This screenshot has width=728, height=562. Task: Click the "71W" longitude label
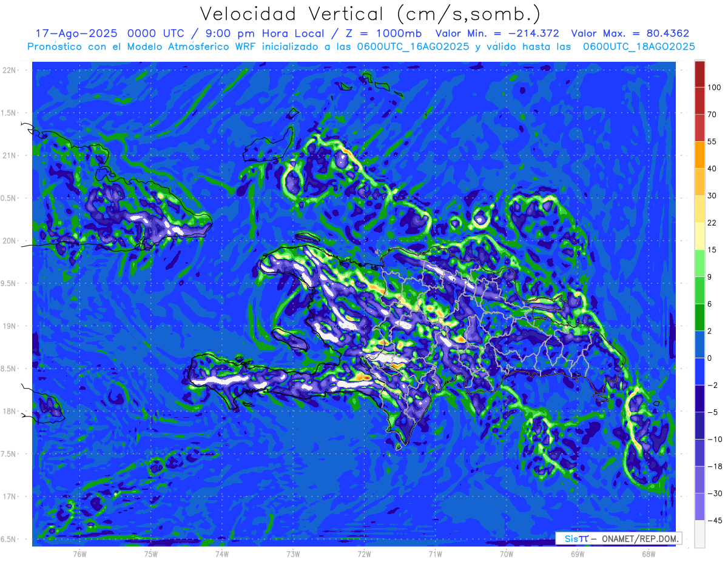[x=435, y=554]
